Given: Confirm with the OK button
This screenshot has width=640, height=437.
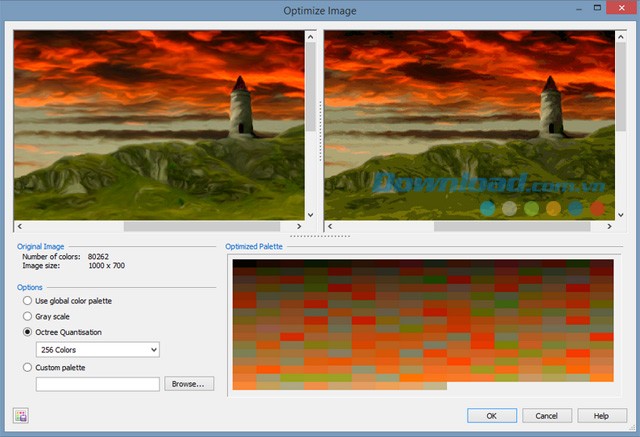Looking at the screenshot, I should click(x=491, y=415).
